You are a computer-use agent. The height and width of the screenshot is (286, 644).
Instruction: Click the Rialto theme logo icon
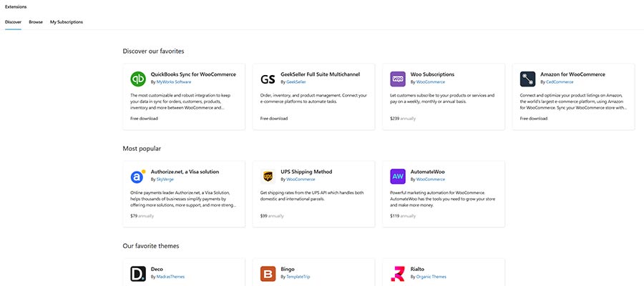(x=398, y=274)
